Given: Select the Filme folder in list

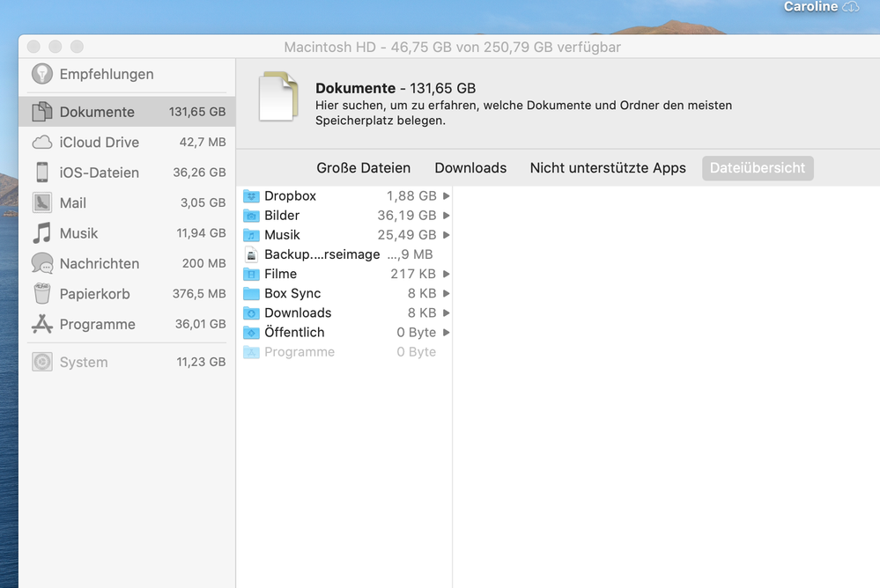Looking at the screenshot, I should tap(280, 274).
